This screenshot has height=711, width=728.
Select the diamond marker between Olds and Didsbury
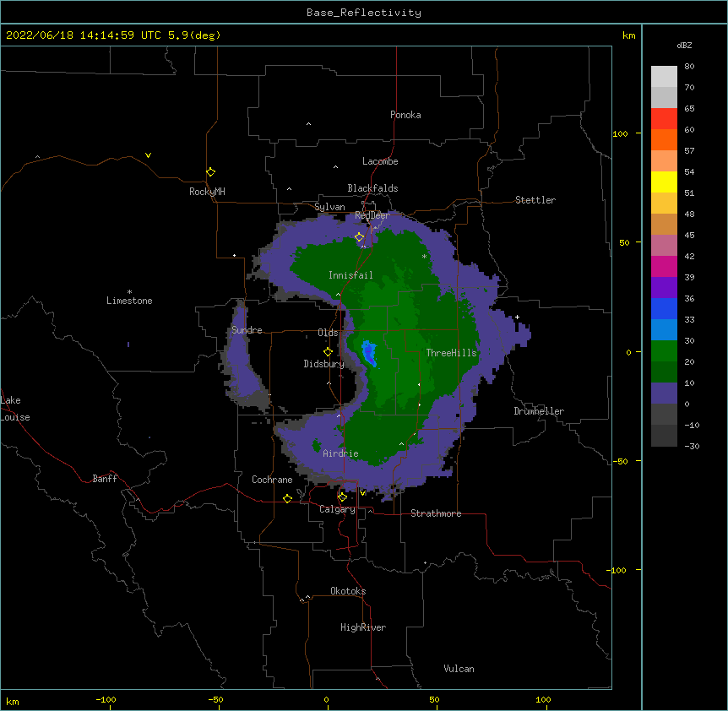(328, 351)
